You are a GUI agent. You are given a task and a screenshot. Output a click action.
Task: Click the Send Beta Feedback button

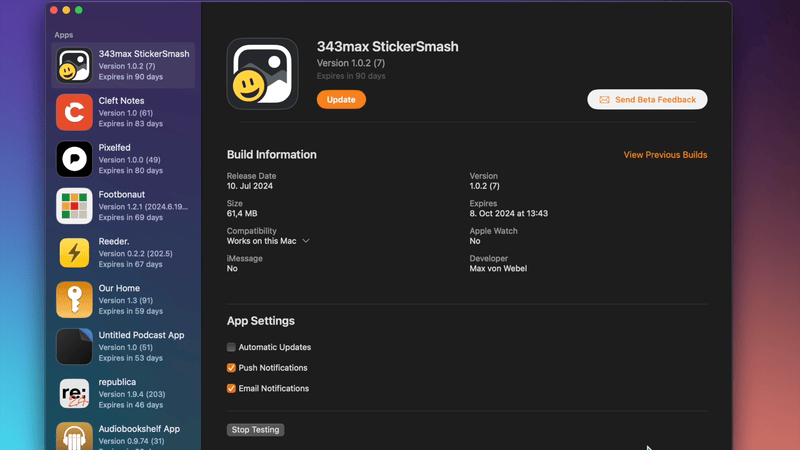pos(647,100)
